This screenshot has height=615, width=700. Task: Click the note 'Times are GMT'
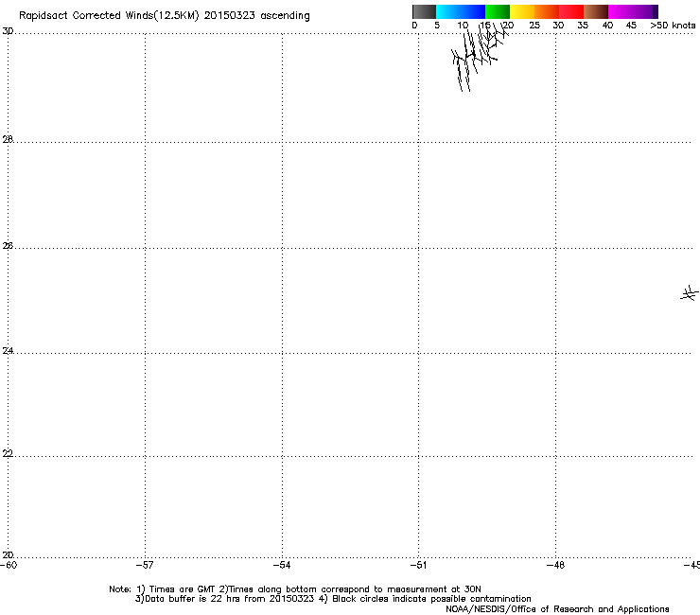tap(183, 589)
